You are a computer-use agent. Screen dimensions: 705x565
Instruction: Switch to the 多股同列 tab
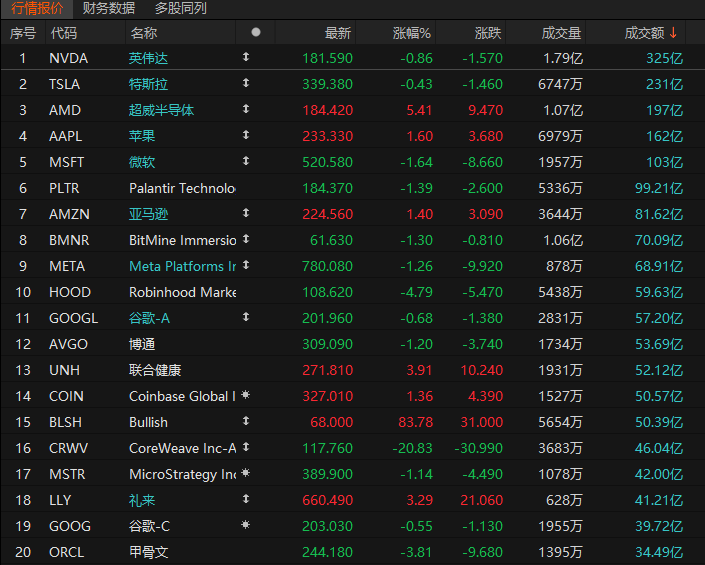tap(181, 9)
